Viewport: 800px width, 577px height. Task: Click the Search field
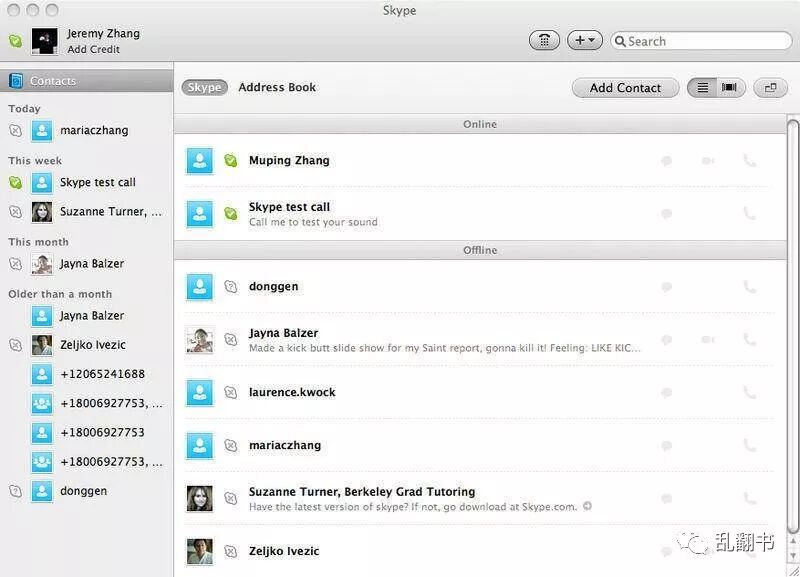[701, 41]
